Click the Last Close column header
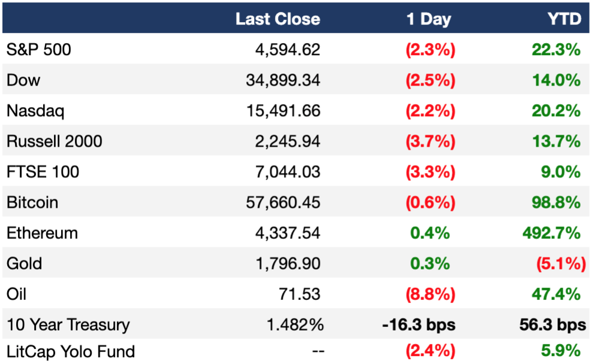Image resolution: width=592 pixels, height=364 pixels. coord(277,19)
